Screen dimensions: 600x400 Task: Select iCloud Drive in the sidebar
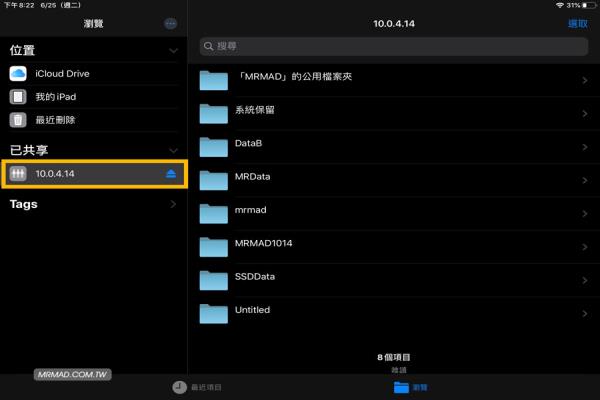pos(63,73)
